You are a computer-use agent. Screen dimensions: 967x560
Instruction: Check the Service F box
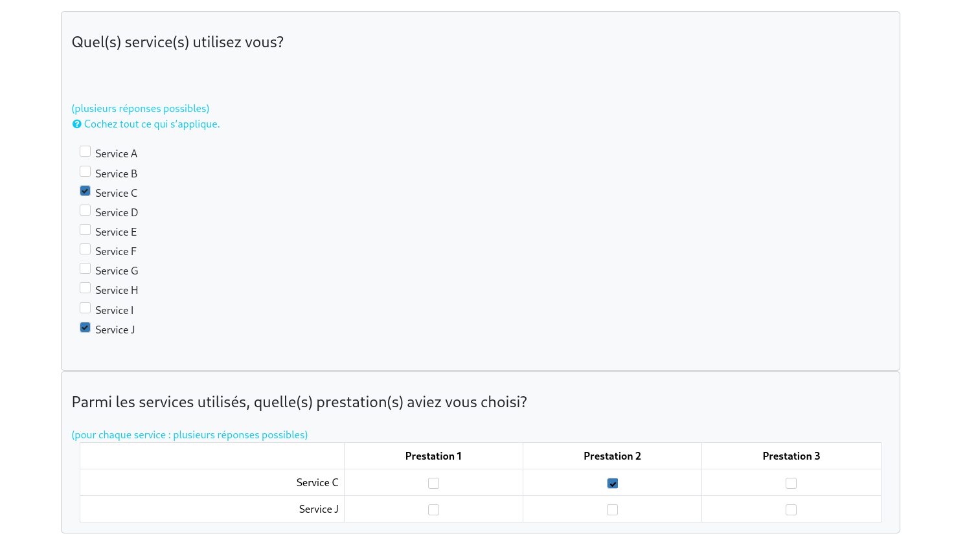tap(85, 249)
